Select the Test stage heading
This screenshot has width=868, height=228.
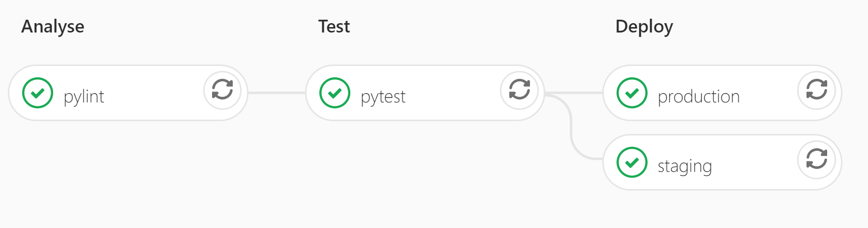[x=334, y=27]
